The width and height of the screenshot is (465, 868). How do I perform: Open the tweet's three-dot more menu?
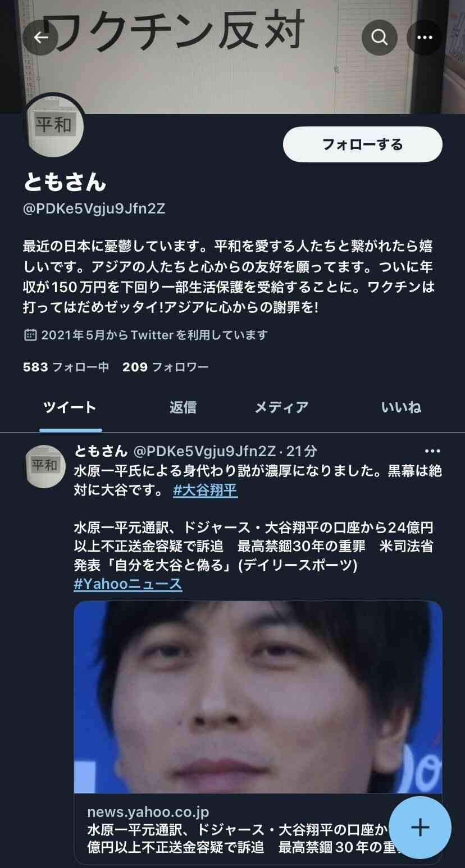pyautogui.click(x=432, y=451)
